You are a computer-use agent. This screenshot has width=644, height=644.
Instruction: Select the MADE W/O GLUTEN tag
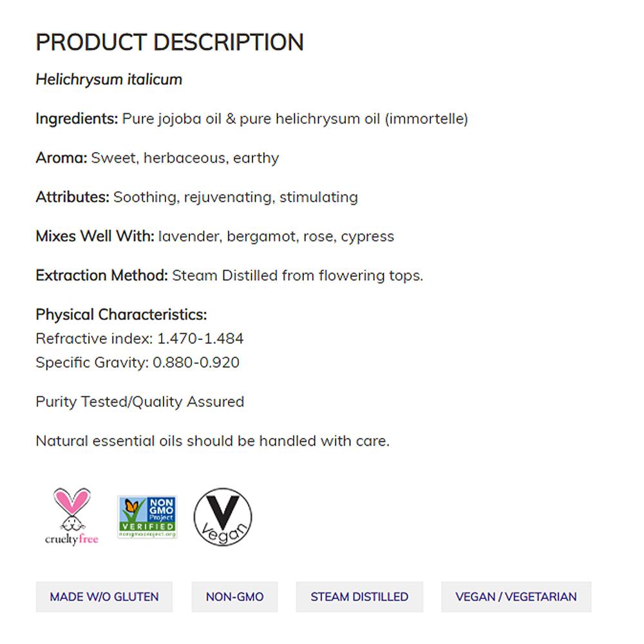pos(104,597)
